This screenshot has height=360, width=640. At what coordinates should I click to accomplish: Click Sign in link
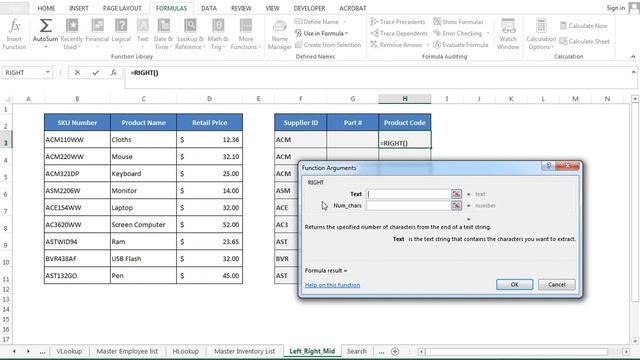click(616, 8)
